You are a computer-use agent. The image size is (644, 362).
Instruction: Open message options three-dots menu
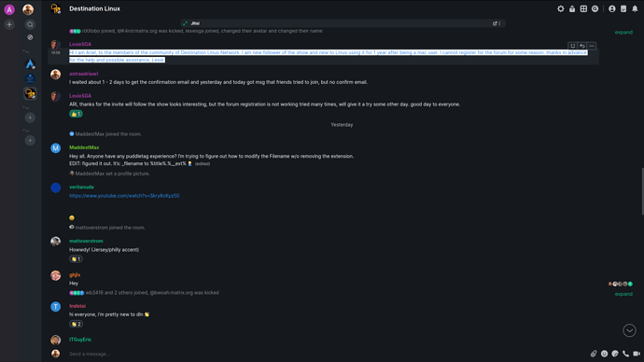pos(592,46)
